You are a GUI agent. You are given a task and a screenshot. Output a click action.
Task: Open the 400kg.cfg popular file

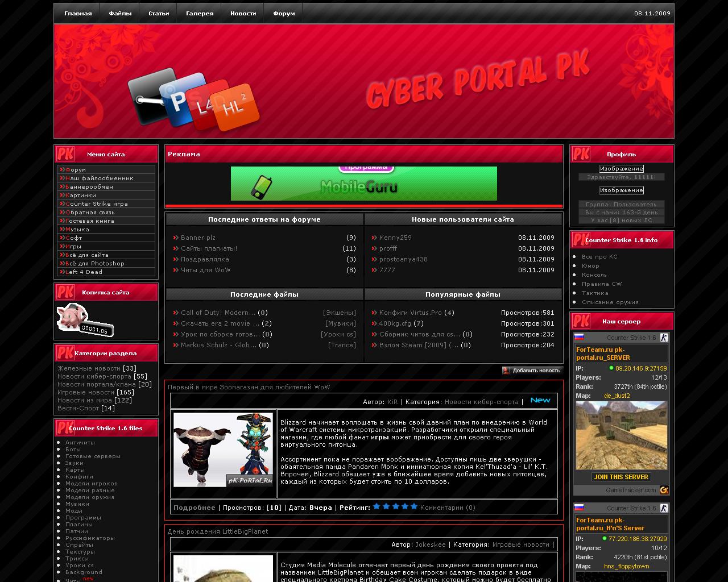coord(395,323)
